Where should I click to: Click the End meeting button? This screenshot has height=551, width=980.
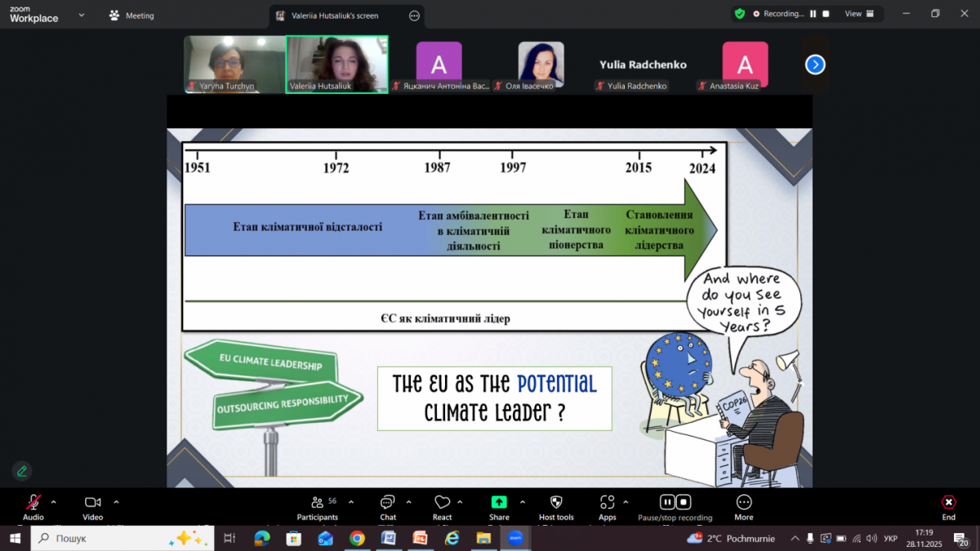click(x=948, y=502)
